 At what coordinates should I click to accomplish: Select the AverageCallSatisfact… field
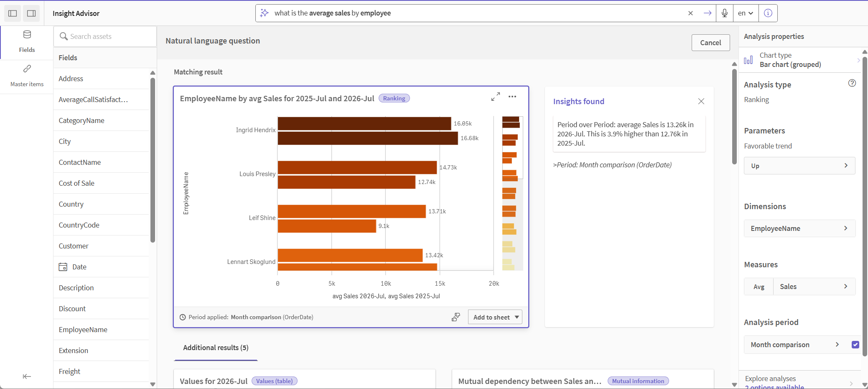[x=101, y=100]
